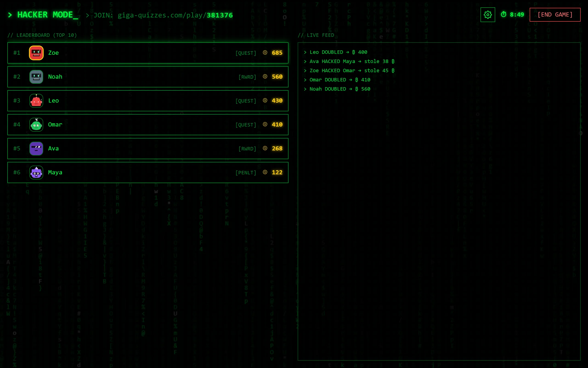
Task: Click the coin icon beside 685
Action: tap(265, 53)
